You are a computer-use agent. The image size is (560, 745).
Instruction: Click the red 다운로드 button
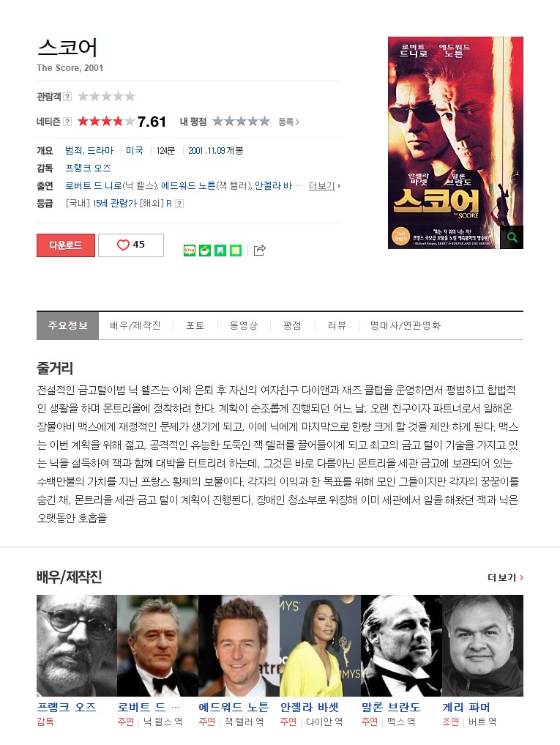(x=66, y=245)
